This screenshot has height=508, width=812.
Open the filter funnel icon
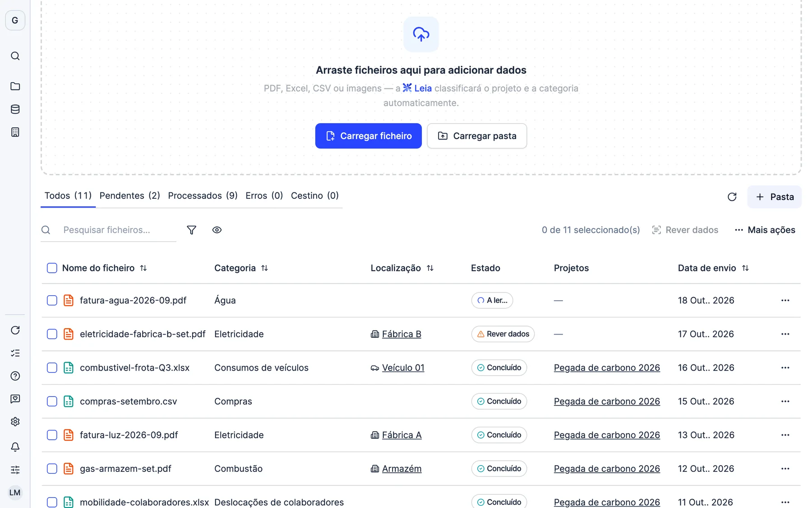pyautogui.click(x=191, y=230)
